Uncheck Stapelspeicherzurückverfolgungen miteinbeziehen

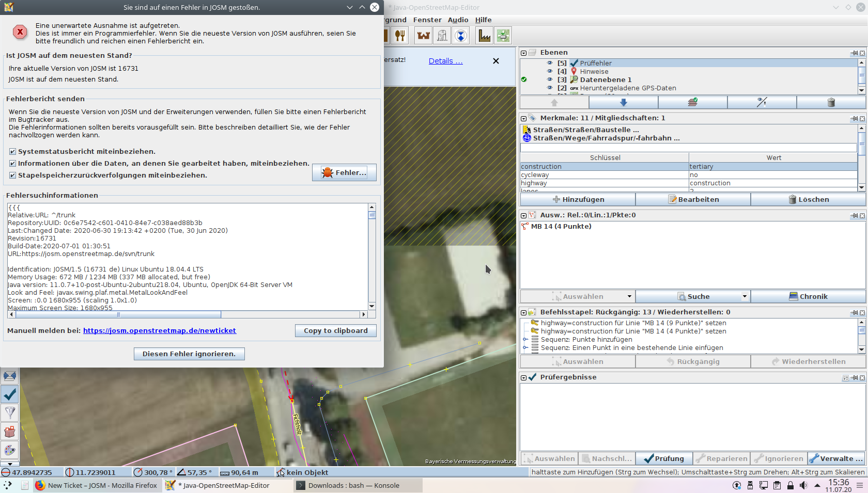[x=12, y=176]
